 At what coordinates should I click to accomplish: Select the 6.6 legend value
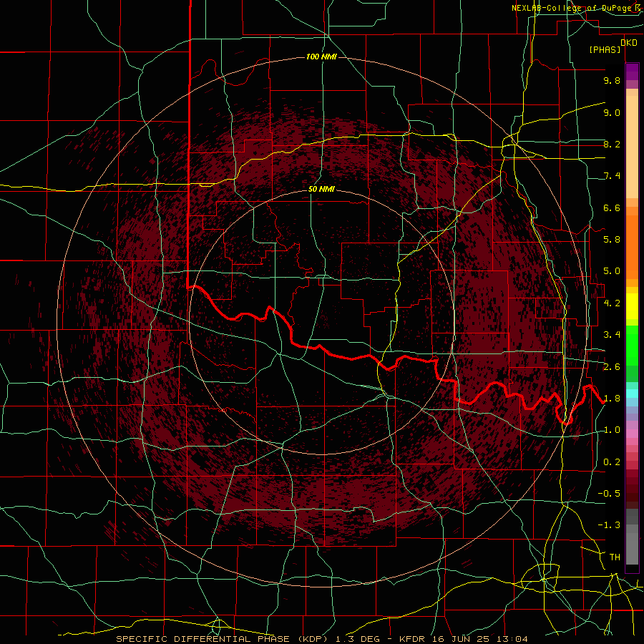click(612, 208)
